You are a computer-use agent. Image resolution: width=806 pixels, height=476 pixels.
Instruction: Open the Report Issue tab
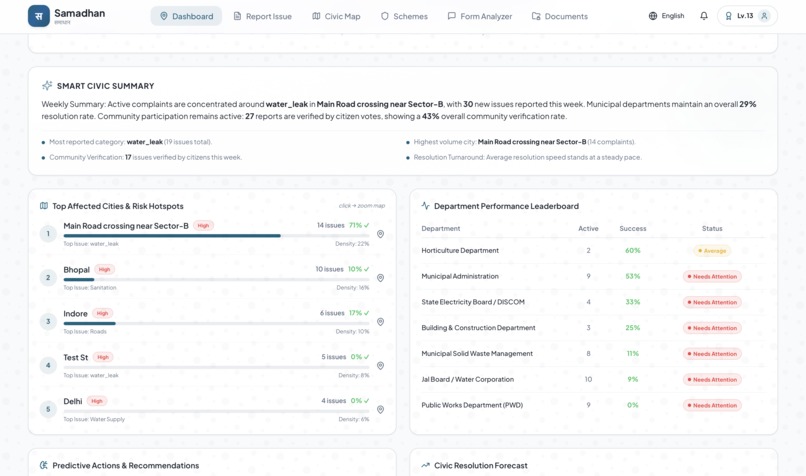262,16
